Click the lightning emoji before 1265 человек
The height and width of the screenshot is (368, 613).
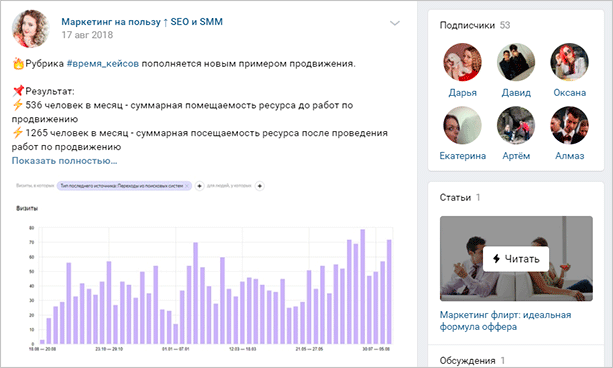[18, 133]
